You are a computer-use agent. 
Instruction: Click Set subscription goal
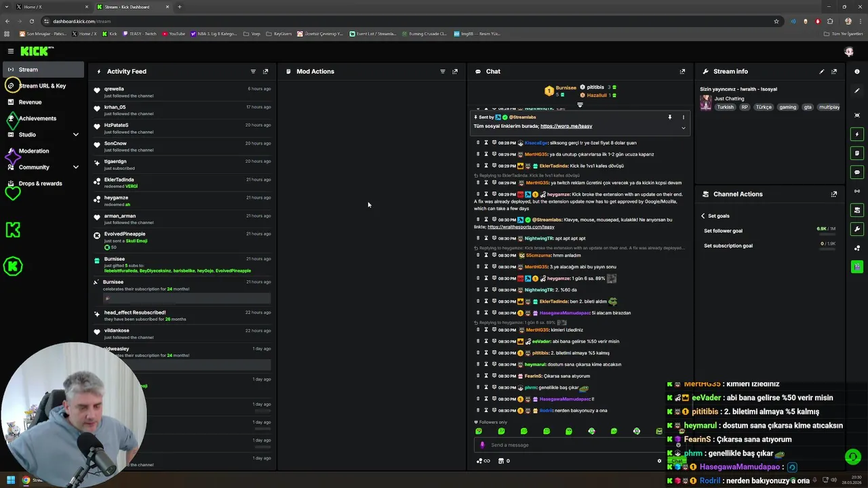728,246
